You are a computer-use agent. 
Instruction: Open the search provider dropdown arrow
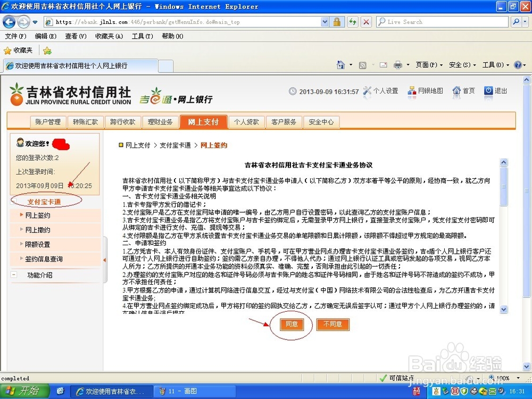[525, 22]
